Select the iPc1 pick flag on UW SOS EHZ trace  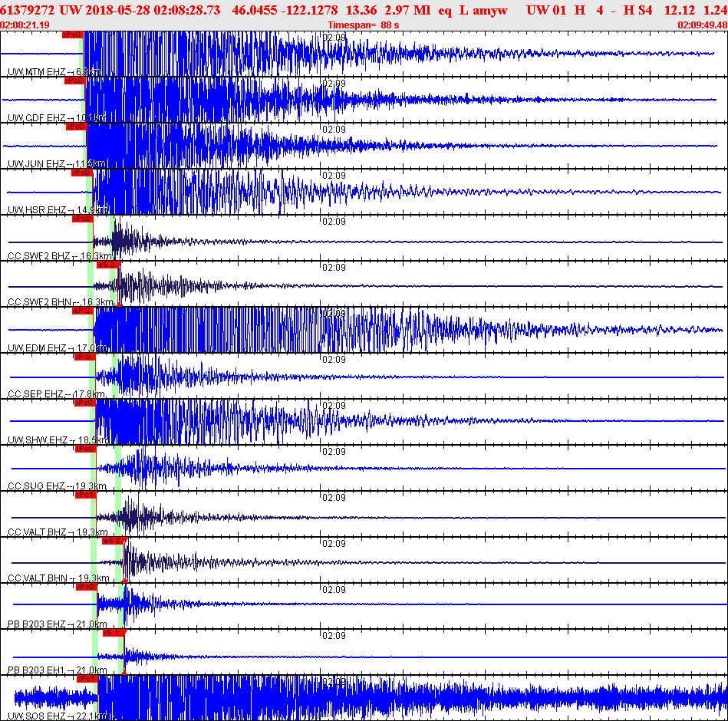click(x=87, y=678)
